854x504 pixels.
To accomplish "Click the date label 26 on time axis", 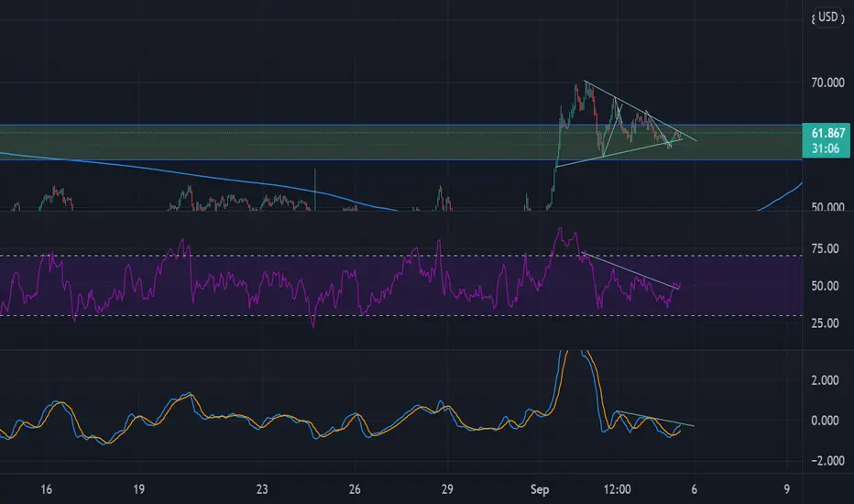I will tap(355, 489).
